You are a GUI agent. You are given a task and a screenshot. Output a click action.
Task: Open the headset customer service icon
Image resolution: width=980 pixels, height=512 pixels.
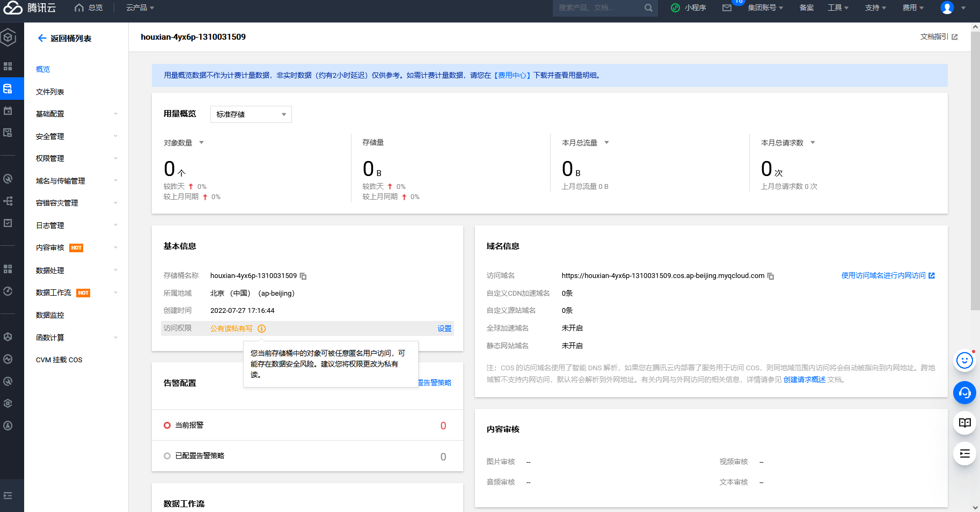964,392
